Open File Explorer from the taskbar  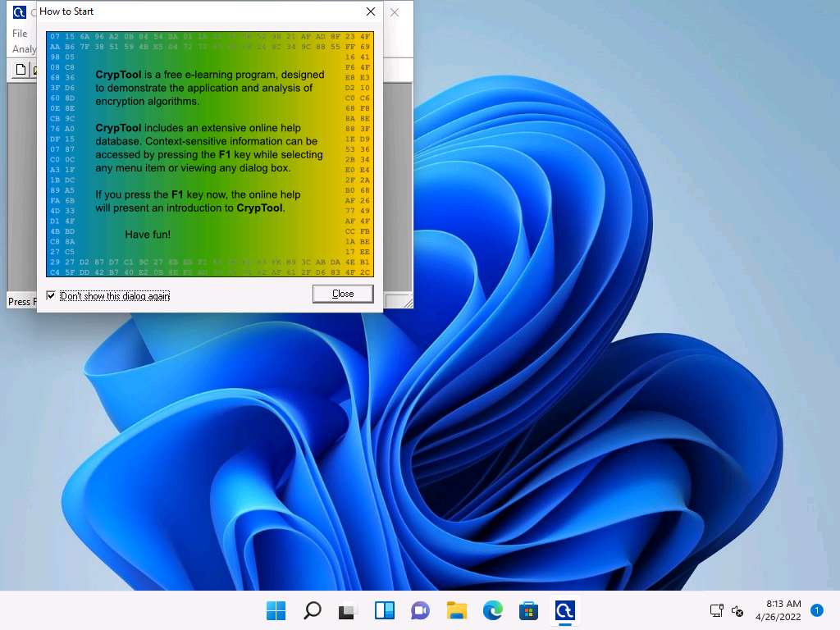(456, 610)
